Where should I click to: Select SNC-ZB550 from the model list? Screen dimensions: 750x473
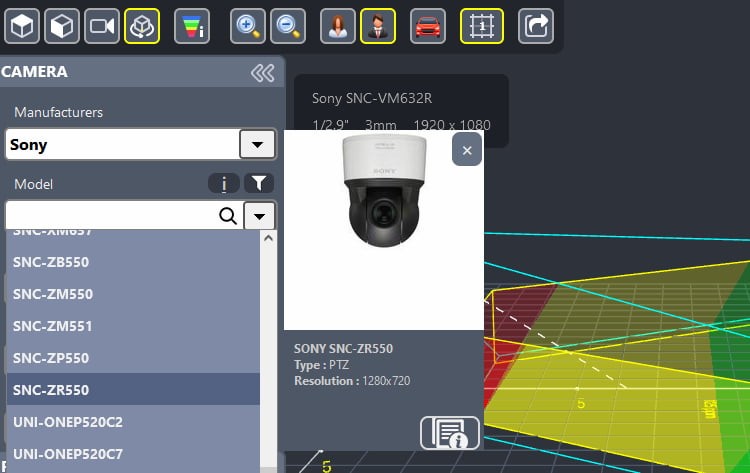pos(133,262)
